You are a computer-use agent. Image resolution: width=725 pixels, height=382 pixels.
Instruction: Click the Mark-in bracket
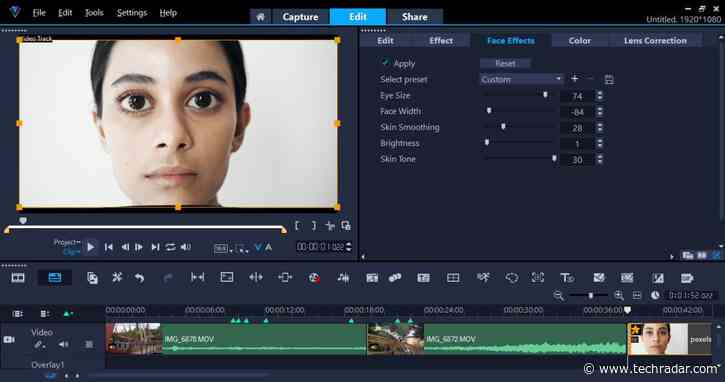[298, 226]
